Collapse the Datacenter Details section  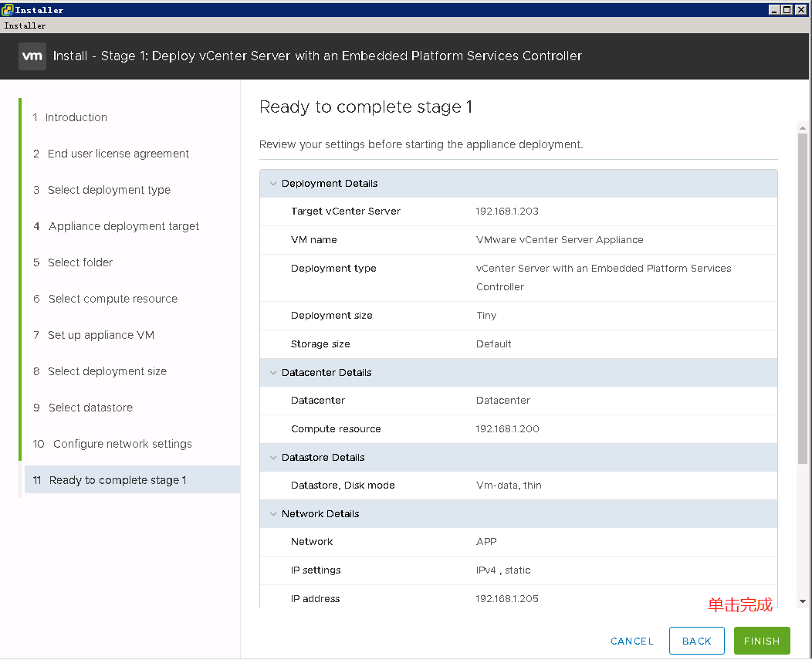273,373
